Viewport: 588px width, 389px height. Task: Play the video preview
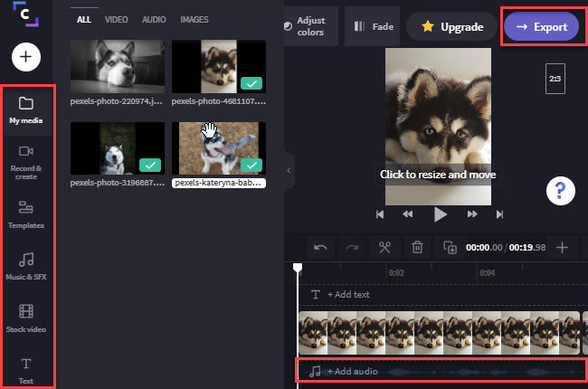pyautogui.click(x=440, y=214)
